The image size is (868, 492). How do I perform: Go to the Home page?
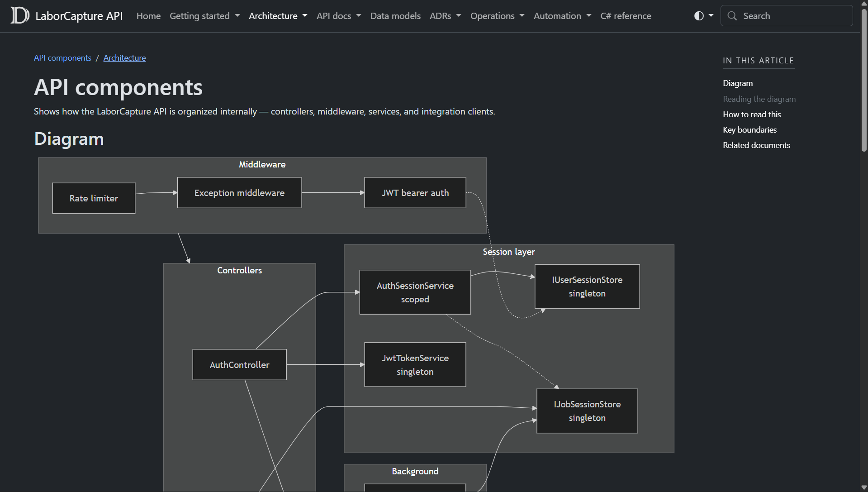[x=148, y=16]
